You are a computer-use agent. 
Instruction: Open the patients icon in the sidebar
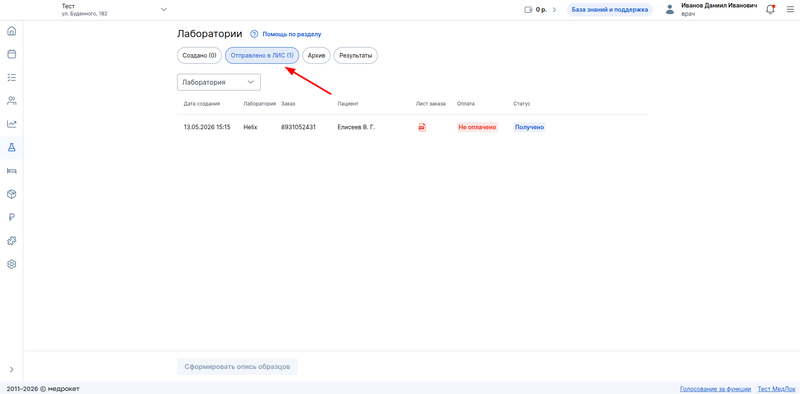[11, 101]
